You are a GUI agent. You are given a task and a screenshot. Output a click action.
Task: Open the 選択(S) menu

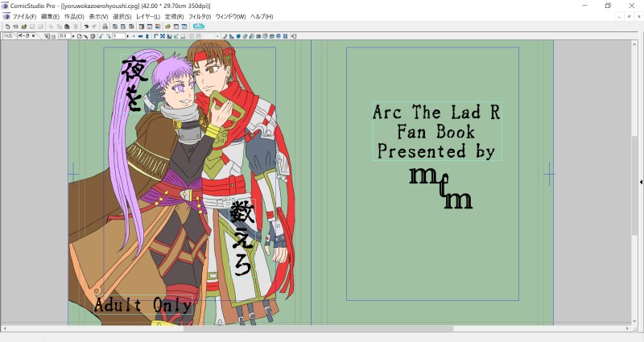[x=122, y=16]
